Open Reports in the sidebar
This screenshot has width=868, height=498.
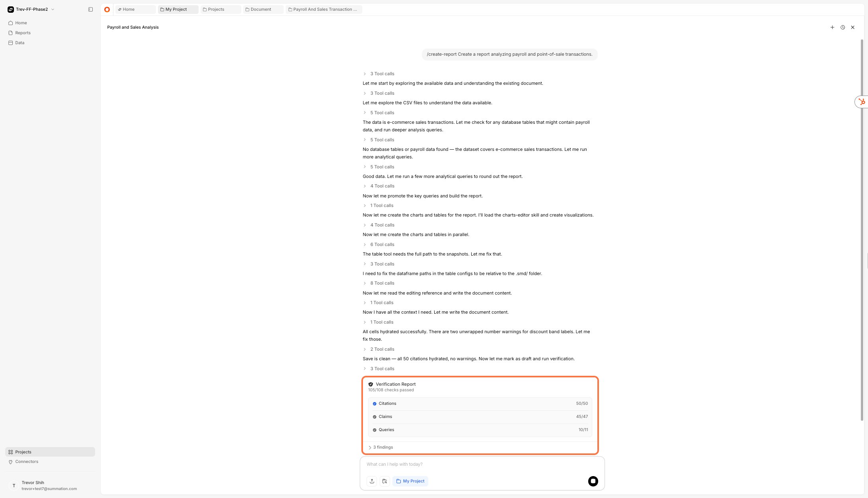pos(50,33)
